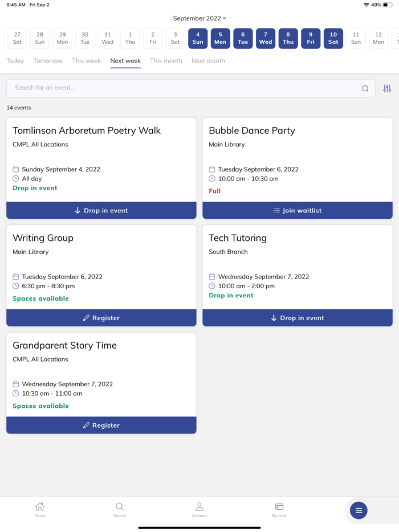Image resolution: width=399 pixels, height=532 pixels.
Task: Focus the Search for an event field
Action: 182,88
